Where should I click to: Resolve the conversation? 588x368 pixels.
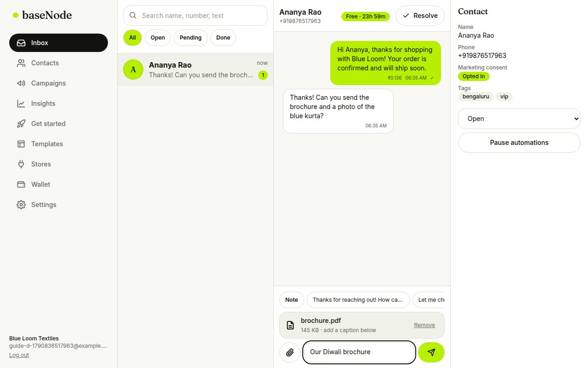coord(420,16)
